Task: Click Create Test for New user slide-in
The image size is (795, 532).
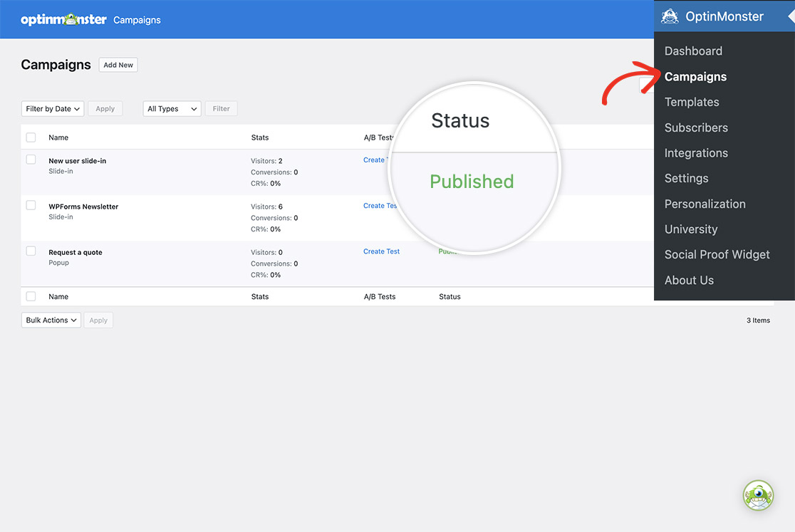Action: pos(375,160)
